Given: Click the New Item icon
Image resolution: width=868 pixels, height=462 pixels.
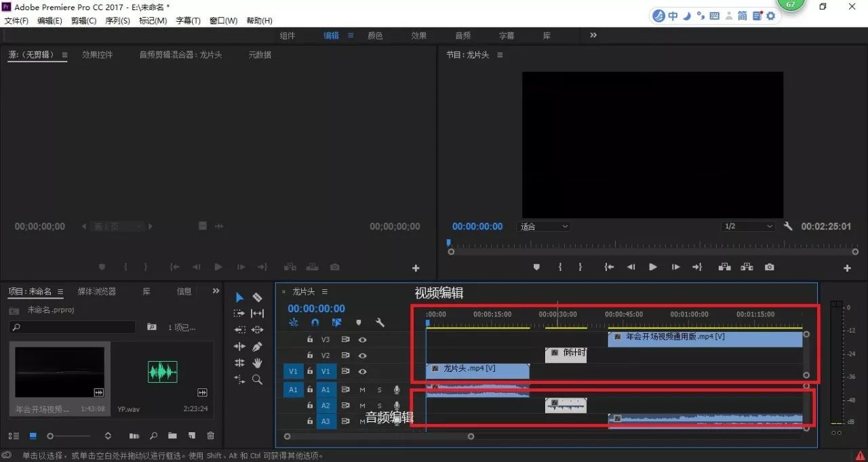Looking at the screenshot, I should coord(191,436).
